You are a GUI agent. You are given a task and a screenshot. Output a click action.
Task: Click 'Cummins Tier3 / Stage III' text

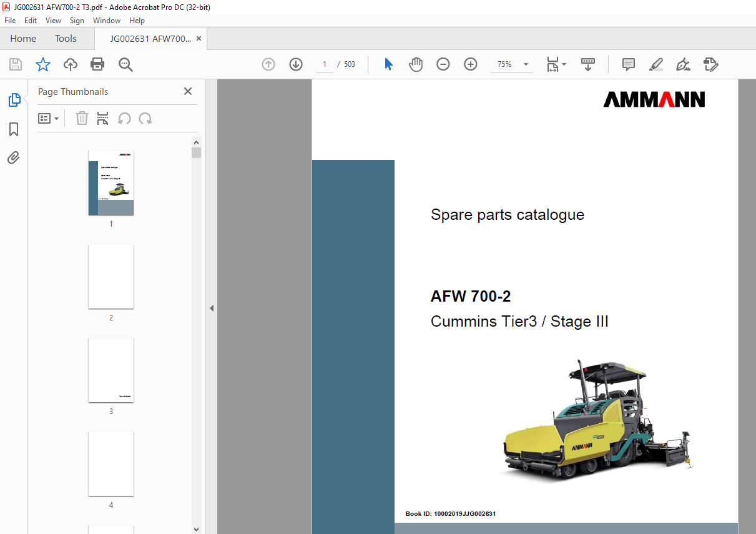coord(519,322)
